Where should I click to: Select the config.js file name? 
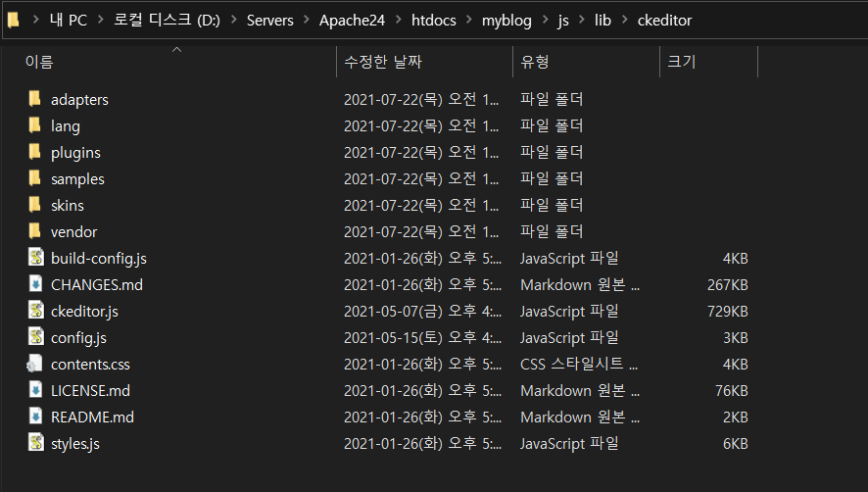pos(78,337)
